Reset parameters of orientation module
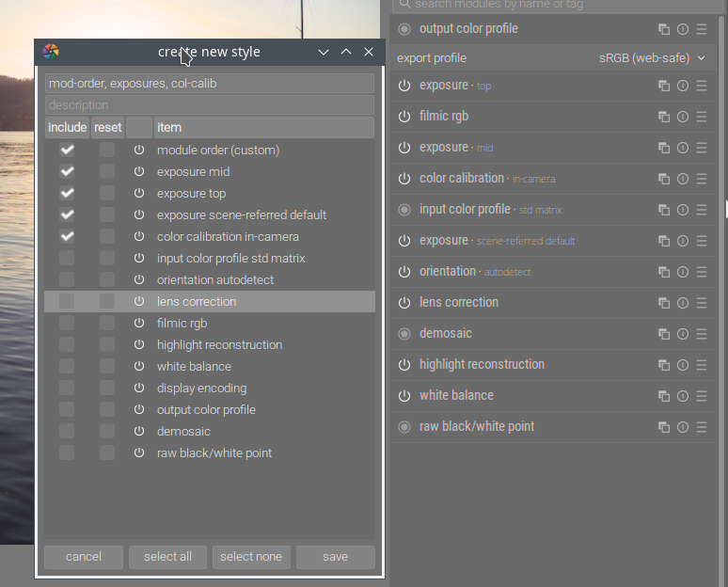The image size is (728, 587). (683, 272)
